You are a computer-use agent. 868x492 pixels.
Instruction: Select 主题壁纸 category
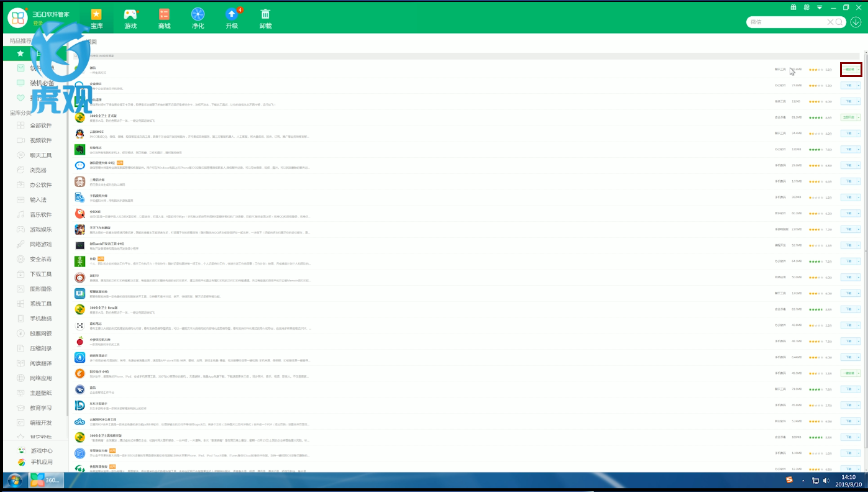41,393
